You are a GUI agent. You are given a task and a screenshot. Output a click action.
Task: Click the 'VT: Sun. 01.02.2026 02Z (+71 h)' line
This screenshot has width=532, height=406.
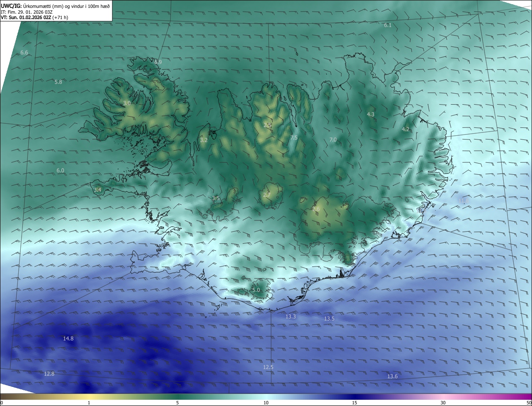click(34, 17)
